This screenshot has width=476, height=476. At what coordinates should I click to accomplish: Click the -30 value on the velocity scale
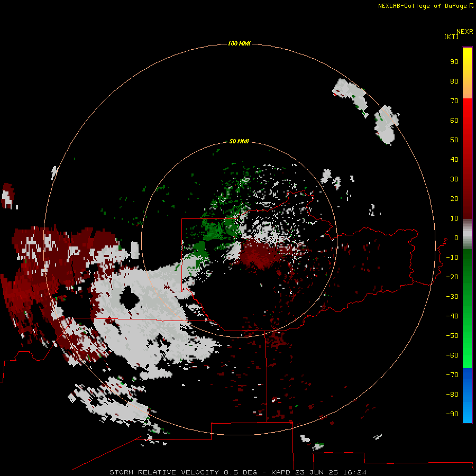pos(452,297)
